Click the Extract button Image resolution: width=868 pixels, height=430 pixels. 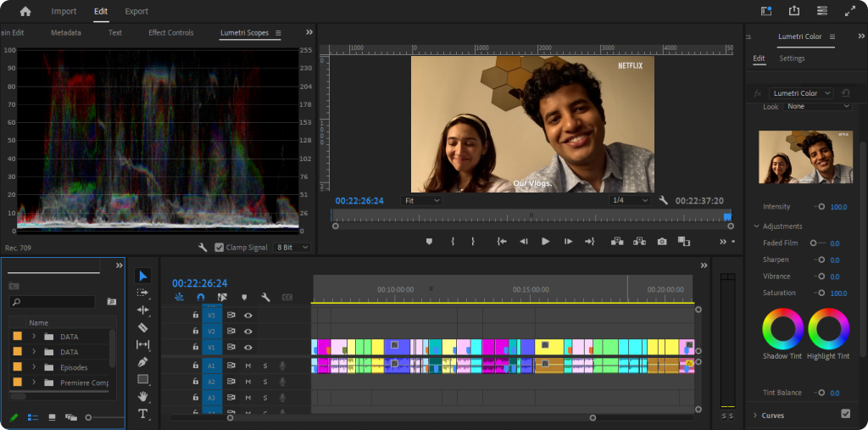639,241
